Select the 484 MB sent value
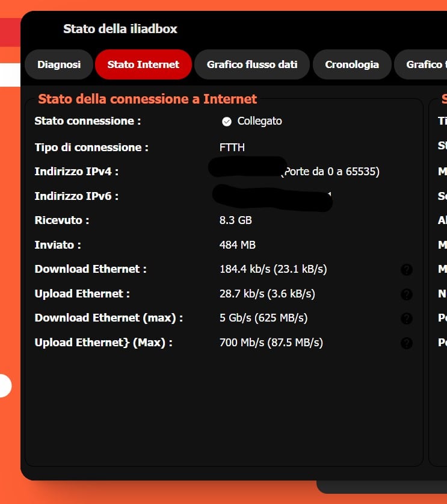Screen dimensions: 447x504 pos(237,245)
